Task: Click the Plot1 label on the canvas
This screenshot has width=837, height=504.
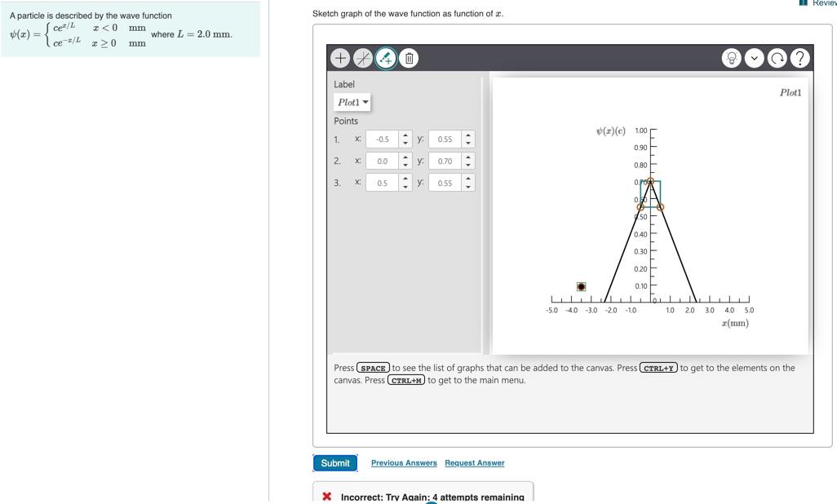Action: [x=790, y=92]
